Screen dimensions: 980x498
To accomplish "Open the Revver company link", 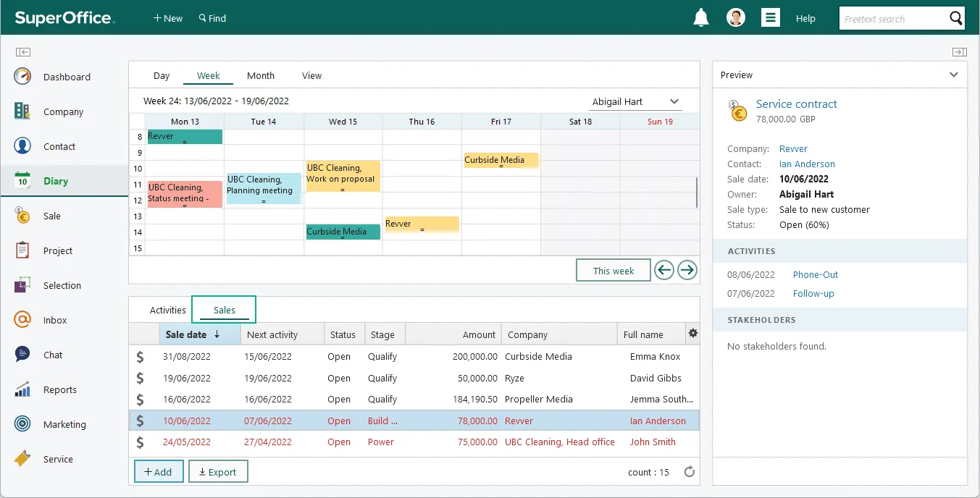I will point(793,148).
